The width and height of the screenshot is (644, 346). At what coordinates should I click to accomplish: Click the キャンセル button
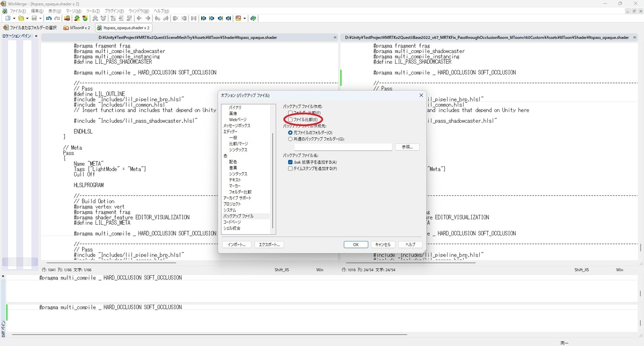[383, 245]
